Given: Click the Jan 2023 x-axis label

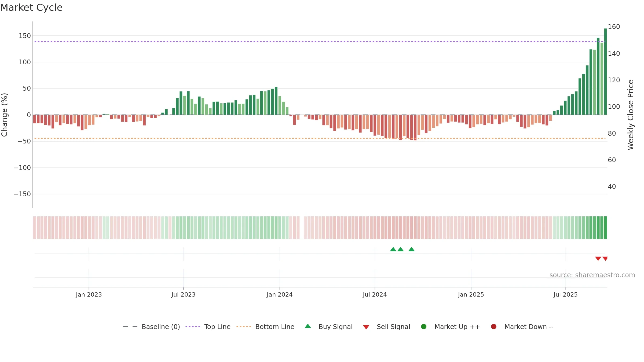Looking at the screenshot, I should 89,294.
